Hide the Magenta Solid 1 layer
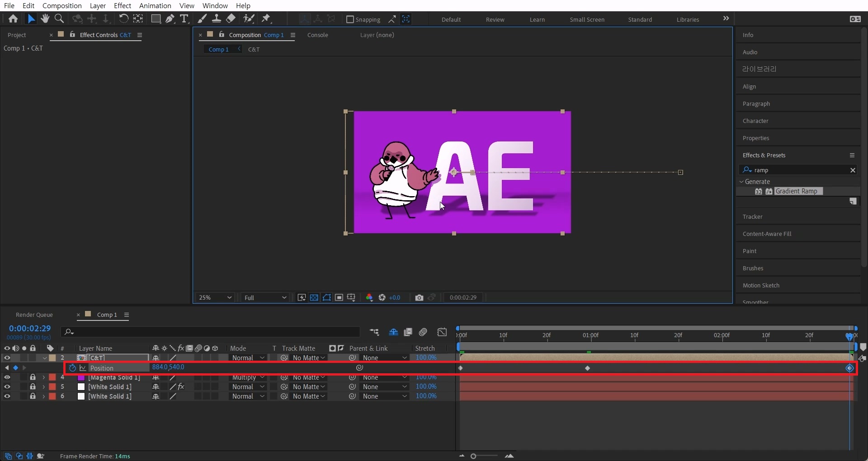This screenshot has height=461, width=868. click(7, 377)
